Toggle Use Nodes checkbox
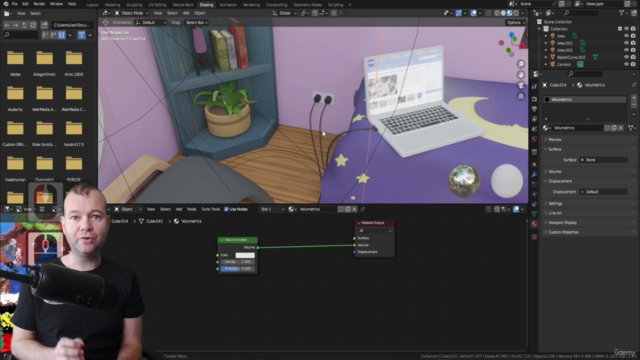 pos(226,209)
